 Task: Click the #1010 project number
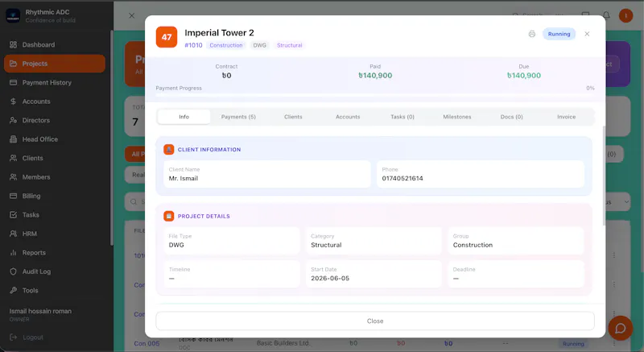click(x=193, y=45)
